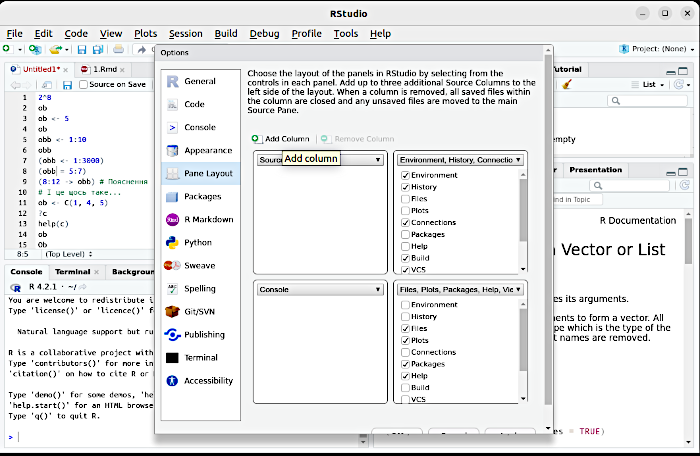Viewport: 700px width, 456px height.
Task: Check Files in top-right pane list
Action: (x=405, y=199)
